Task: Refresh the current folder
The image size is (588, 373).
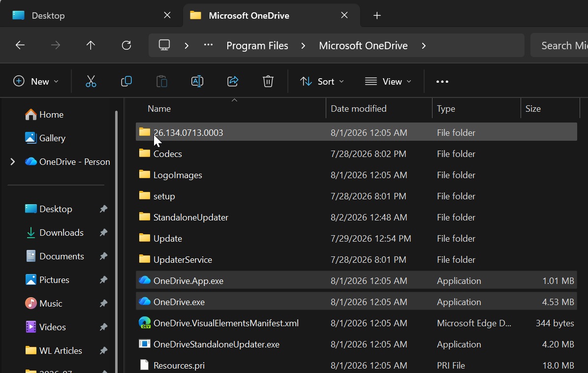Action: point(126,45)
